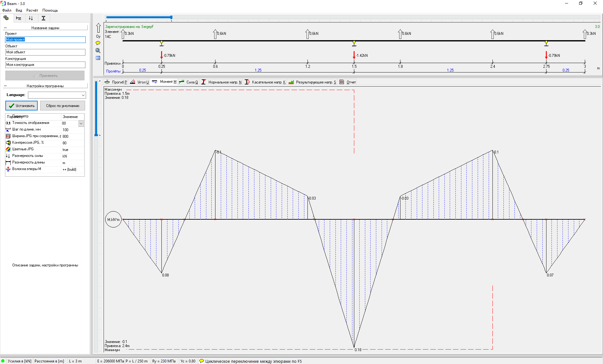Viewport: 603px width, 364px height.
Task: Click the yellow speech bubble comment icon
Action: click(x=98, y=43)
